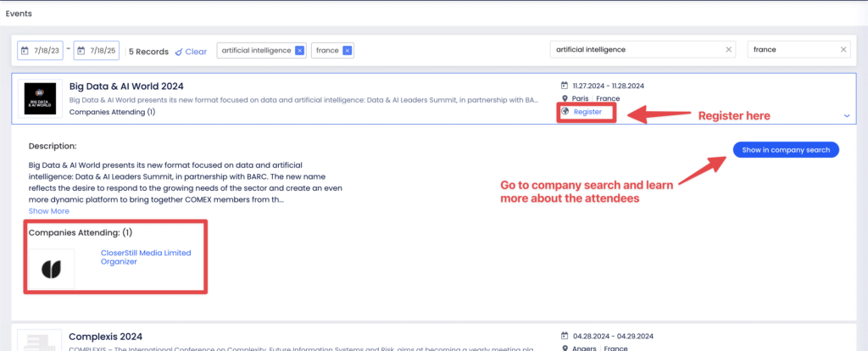Click Show in company search button

[x=786, y=150]
